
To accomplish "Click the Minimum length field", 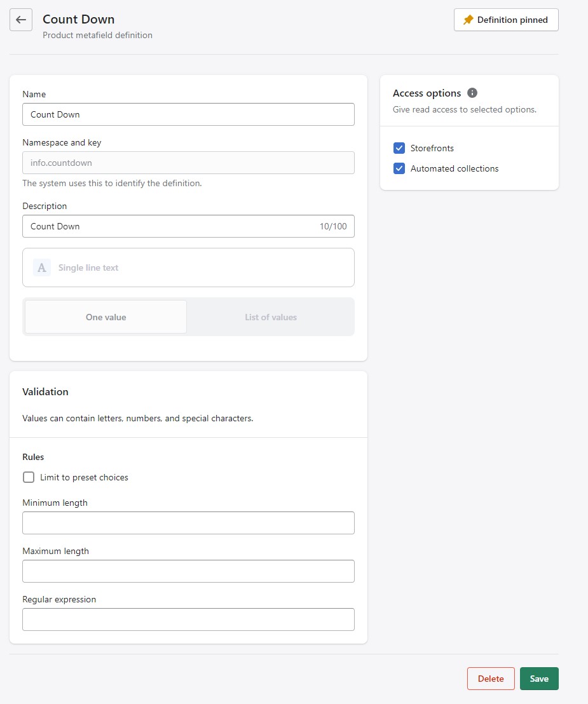I will (x=188, y=523).
